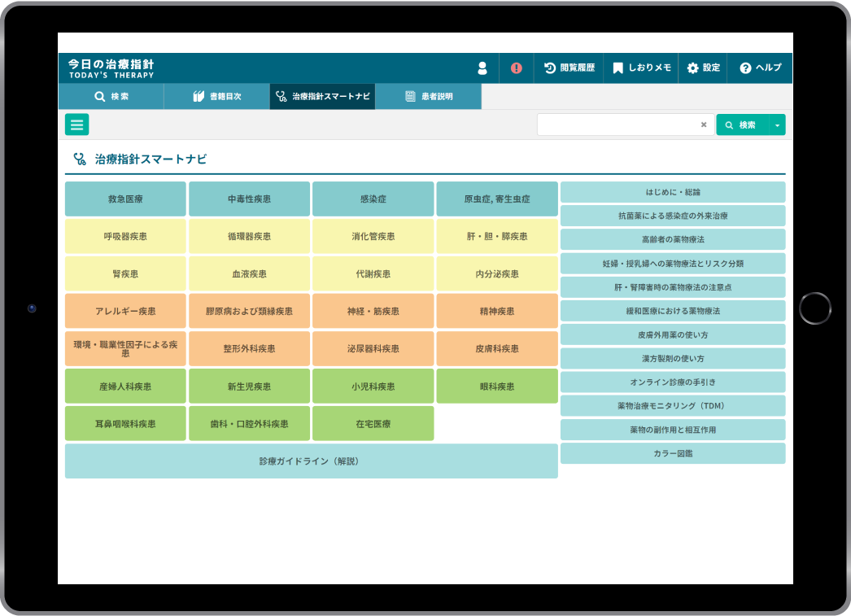Open しおりメモ bookmark memo

(642, 68)
